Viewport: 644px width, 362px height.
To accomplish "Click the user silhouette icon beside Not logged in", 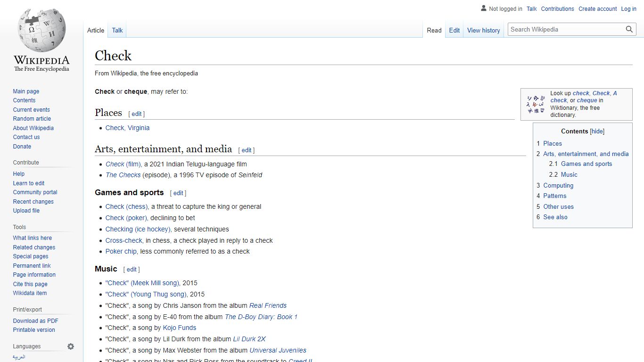I will point(484,8).
